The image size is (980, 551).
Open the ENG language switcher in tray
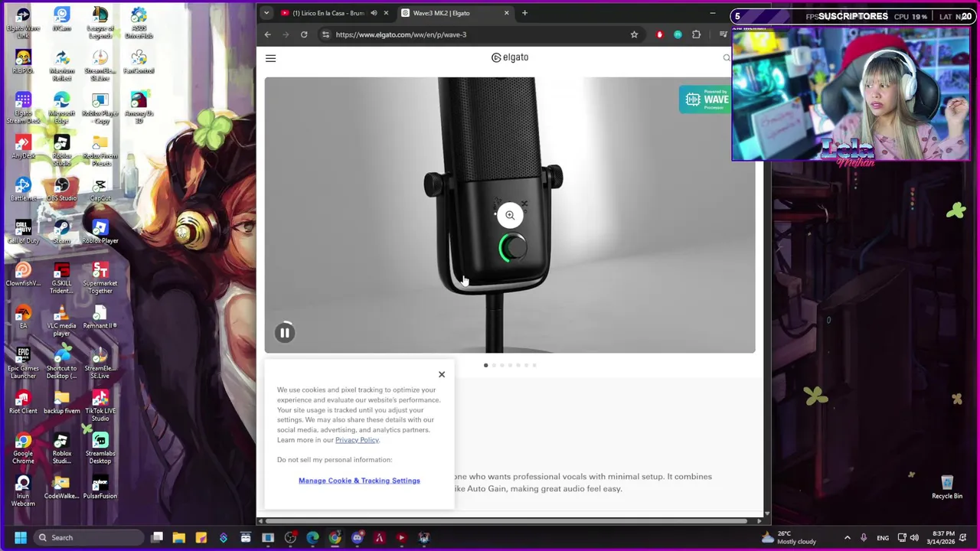coord(883,538)
